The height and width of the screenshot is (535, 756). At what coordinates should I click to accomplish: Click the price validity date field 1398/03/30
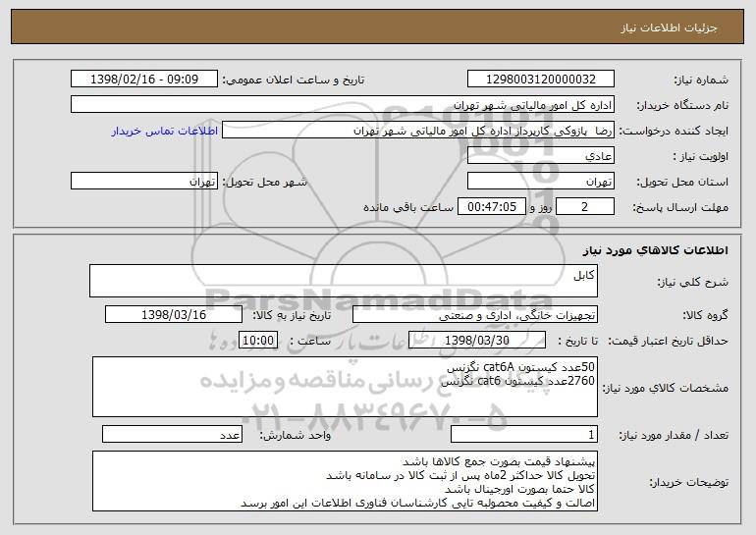click(477, 341)
